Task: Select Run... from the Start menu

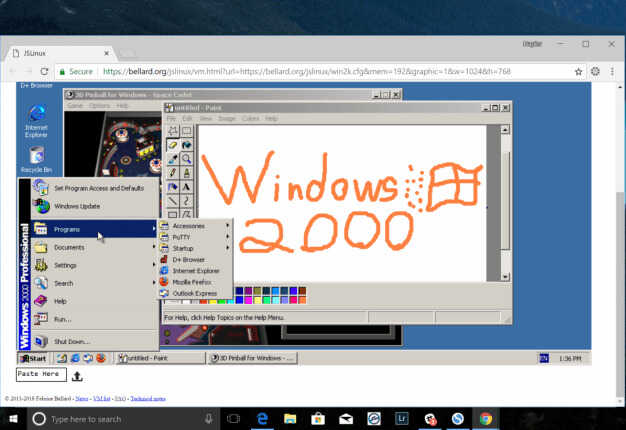Action: 95,319
